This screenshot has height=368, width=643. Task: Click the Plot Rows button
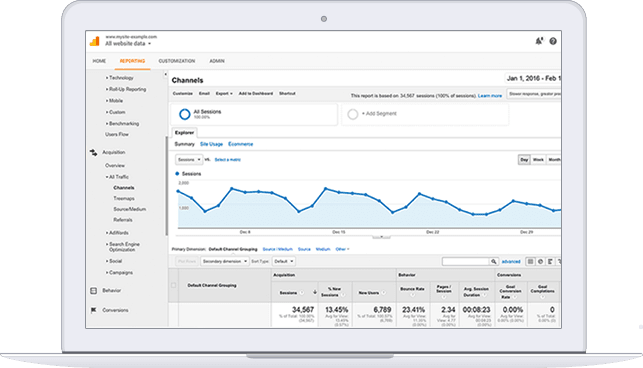coord(187,261)
